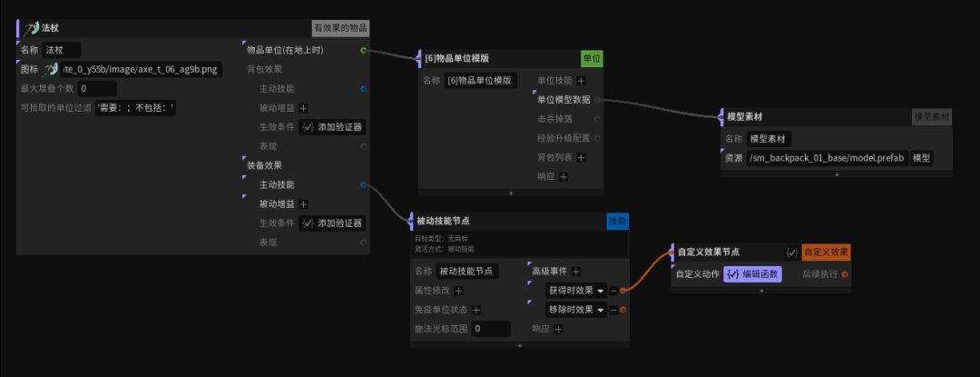The height and width of the screenshot is (377, 980).
Task: Click input connector of 模型素材 node
Action: point(722,116)
